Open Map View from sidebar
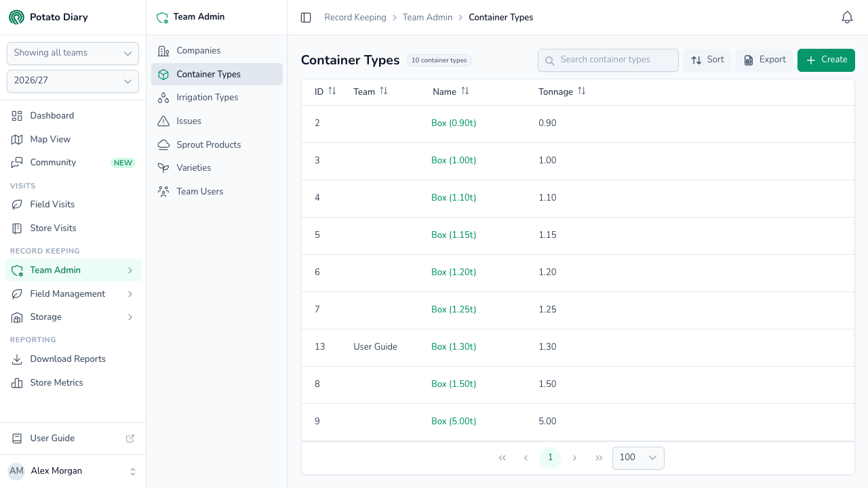Image resolution: width=868 pixels, height=488 pixels. 73,139
